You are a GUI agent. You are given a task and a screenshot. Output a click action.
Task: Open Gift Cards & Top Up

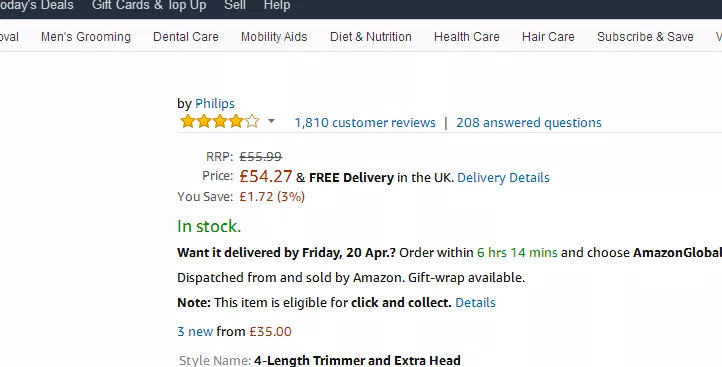(x=149, y=6)
